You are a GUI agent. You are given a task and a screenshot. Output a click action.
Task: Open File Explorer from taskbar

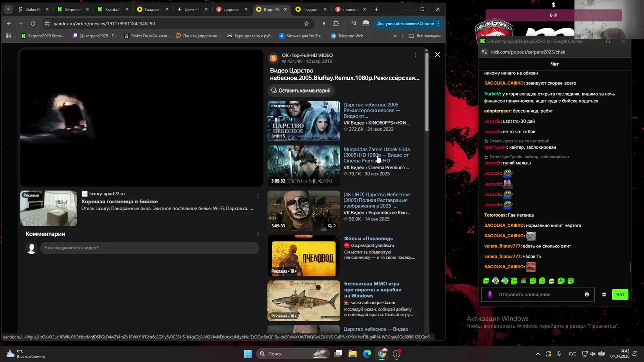coord(353,354)
